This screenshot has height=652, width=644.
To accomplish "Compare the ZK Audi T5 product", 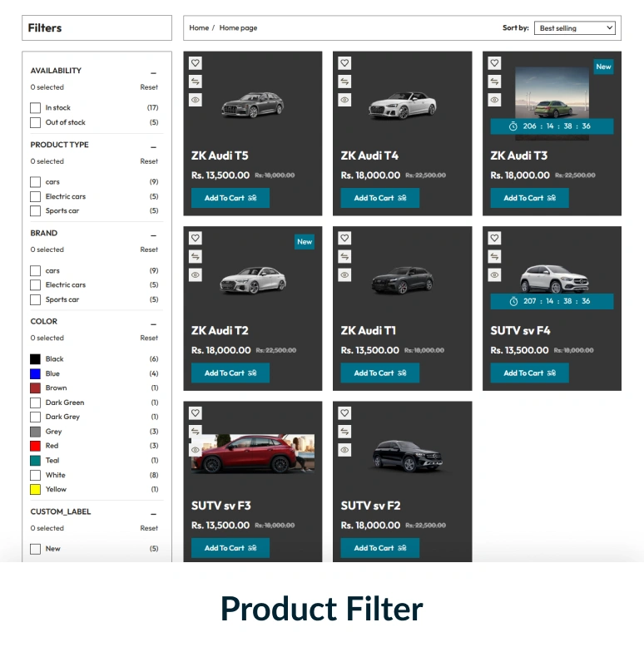I will (195, 81).
